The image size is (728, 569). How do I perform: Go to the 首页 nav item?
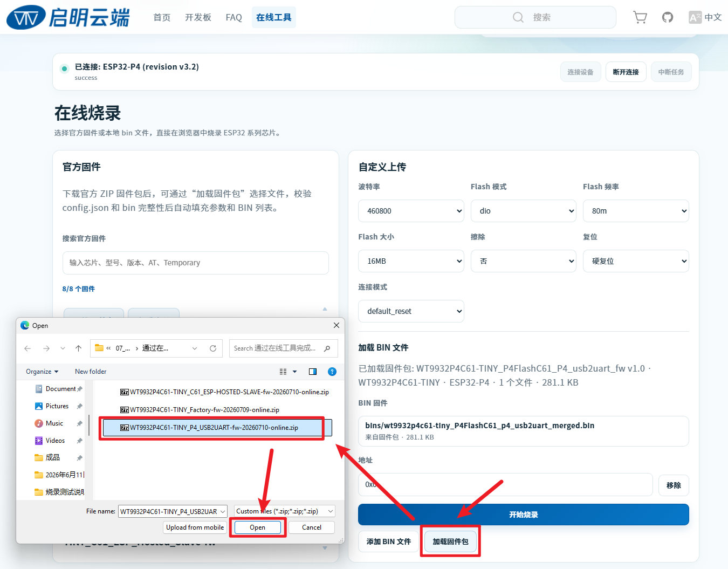pos(162,17)
